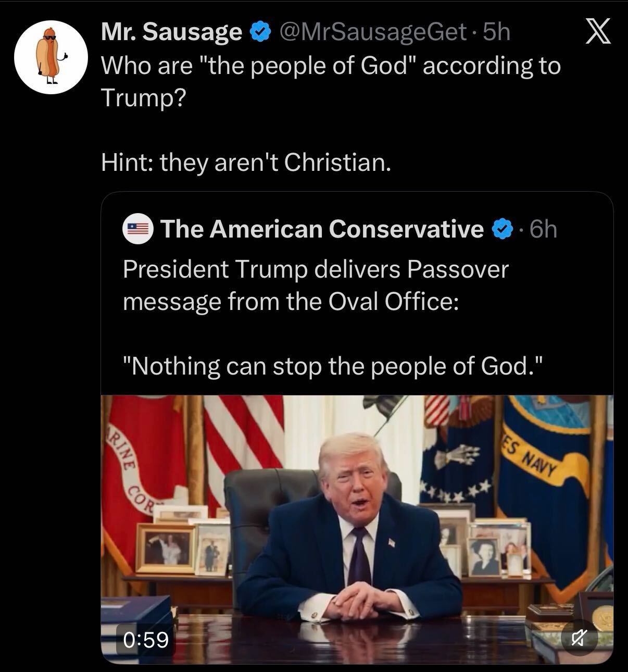Click the verified badge beside Mr. Sausage

coord(259,32)
